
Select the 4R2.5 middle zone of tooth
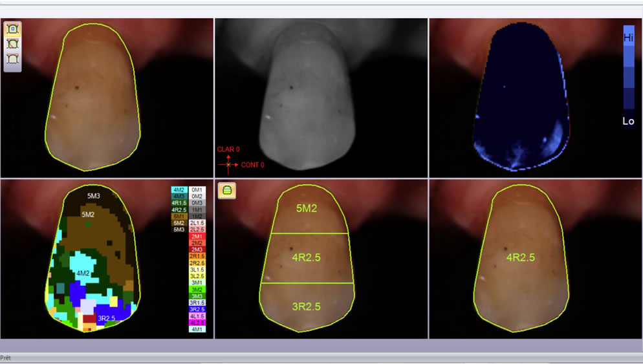pyautogui.click(x=306, y=257)
